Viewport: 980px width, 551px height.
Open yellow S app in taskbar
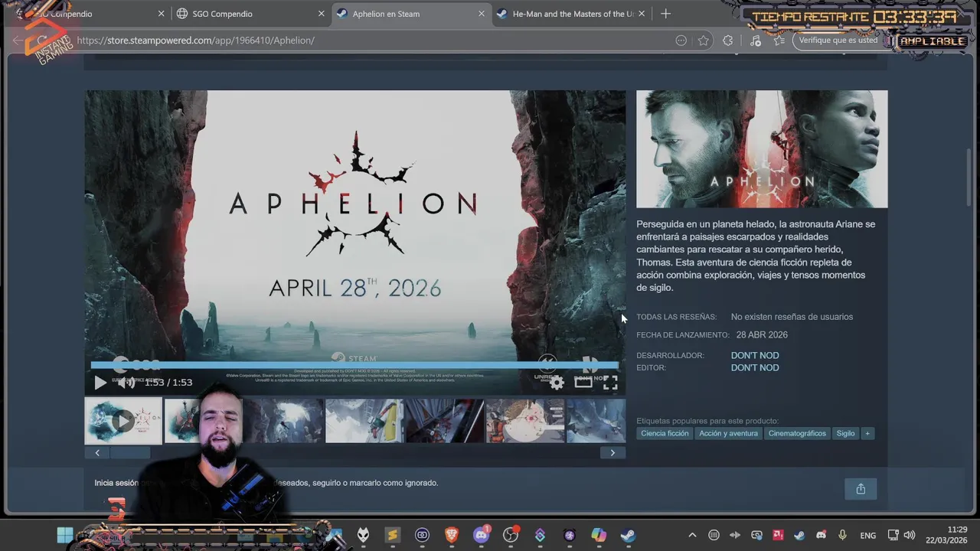click(392, 536)
